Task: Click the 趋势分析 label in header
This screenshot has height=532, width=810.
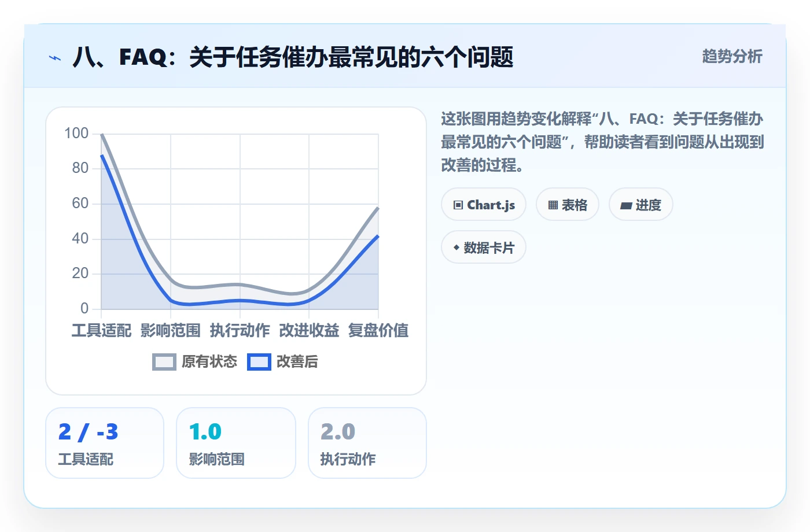Action: pyautogui.click(x=732, y=57)
